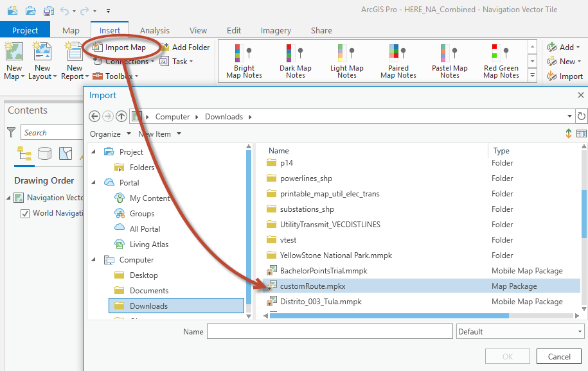The image size is (588, 371).
Task: Click the Open Project icon in quick access toolbar
Action: click(x=30, y=10)
